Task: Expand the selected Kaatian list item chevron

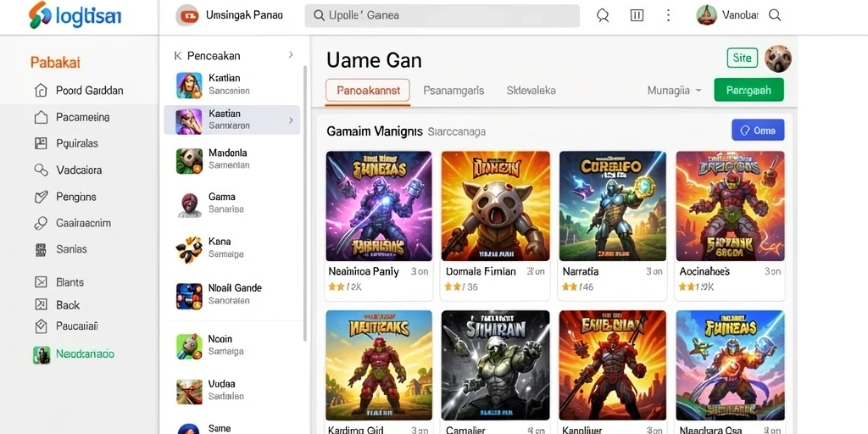Action: (x=292, y=120)
